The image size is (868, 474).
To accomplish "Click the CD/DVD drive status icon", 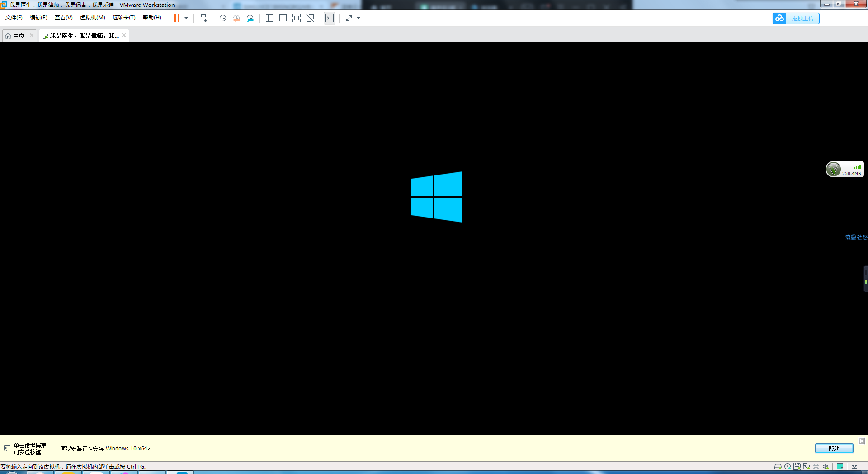I will [x=788, y=466].
